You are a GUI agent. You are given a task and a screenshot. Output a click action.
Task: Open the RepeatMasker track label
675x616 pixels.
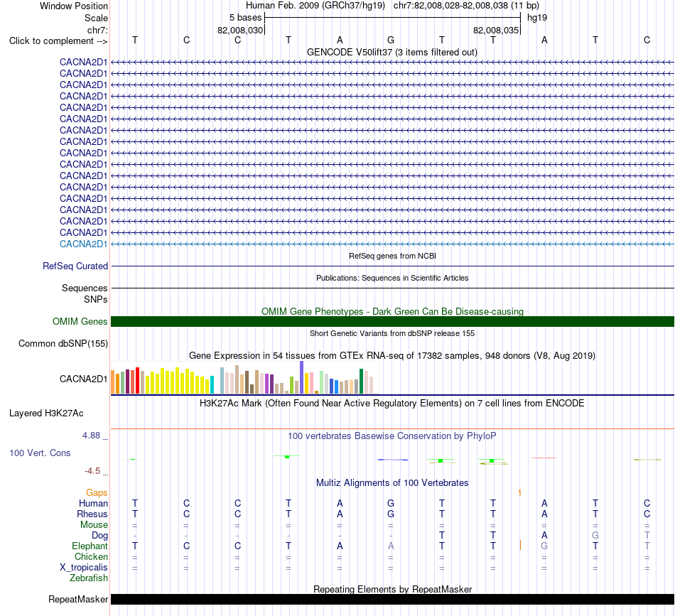[78, 599]
